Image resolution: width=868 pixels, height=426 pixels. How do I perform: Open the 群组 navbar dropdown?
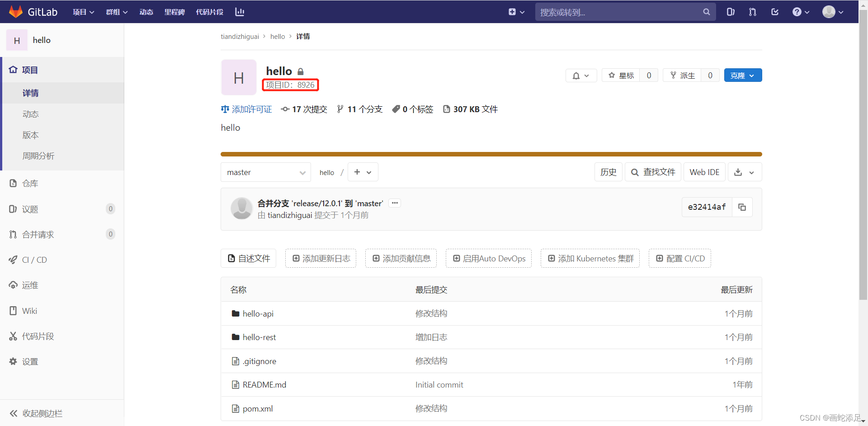[117, 12]
